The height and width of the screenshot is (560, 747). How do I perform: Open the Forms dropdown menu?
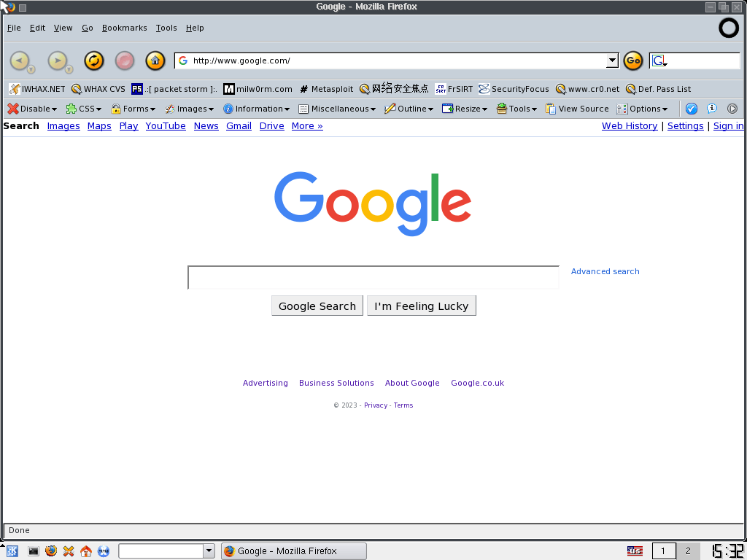(x=133, y=109)
